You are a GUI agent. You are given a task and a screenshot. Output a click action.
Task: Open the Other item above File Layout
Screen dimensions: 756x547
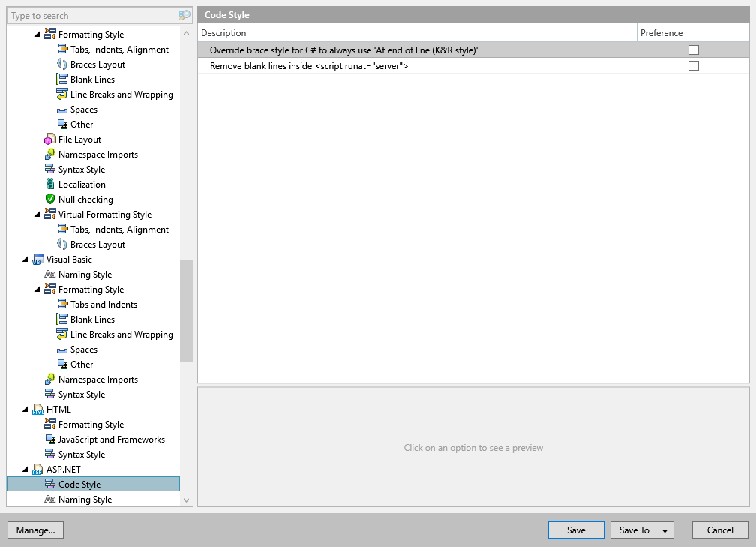(x=82, y=125)
